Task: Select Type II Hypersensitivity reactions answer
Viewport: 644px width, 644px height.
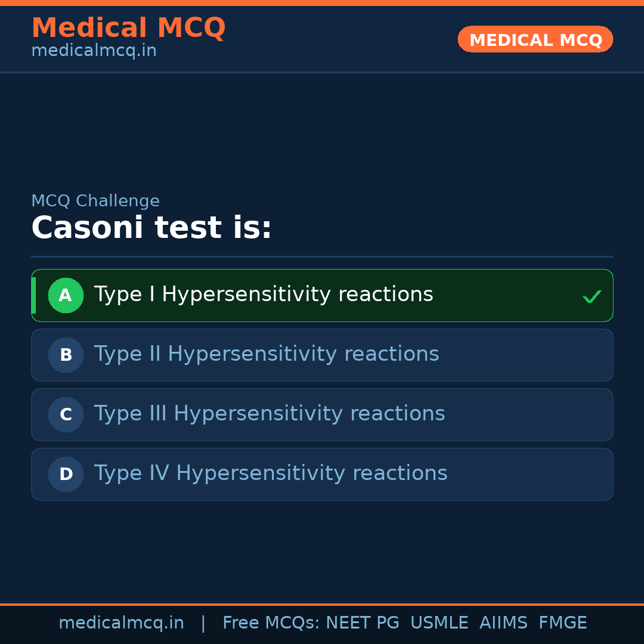Action: [267, 354]
